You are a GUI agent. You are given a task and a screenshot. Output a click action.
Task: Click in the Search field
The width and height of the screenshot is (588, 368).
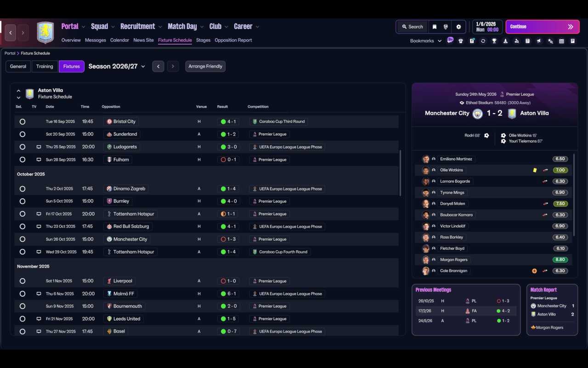click(412, 27)
